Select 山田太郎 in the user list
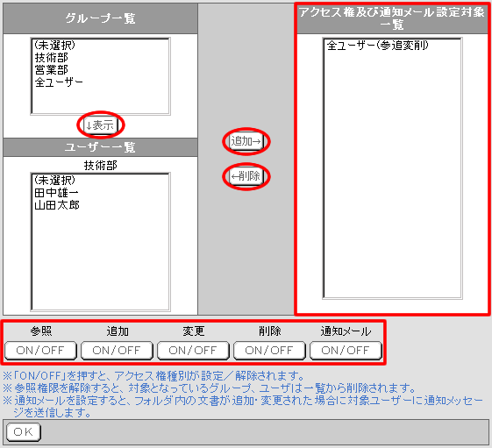 [100, 205]
